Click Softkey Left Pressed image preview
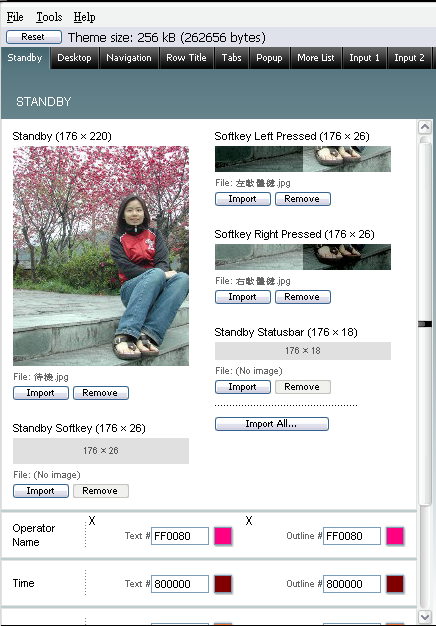This screenshot has width=436, height=626. (x=303, y=159)
